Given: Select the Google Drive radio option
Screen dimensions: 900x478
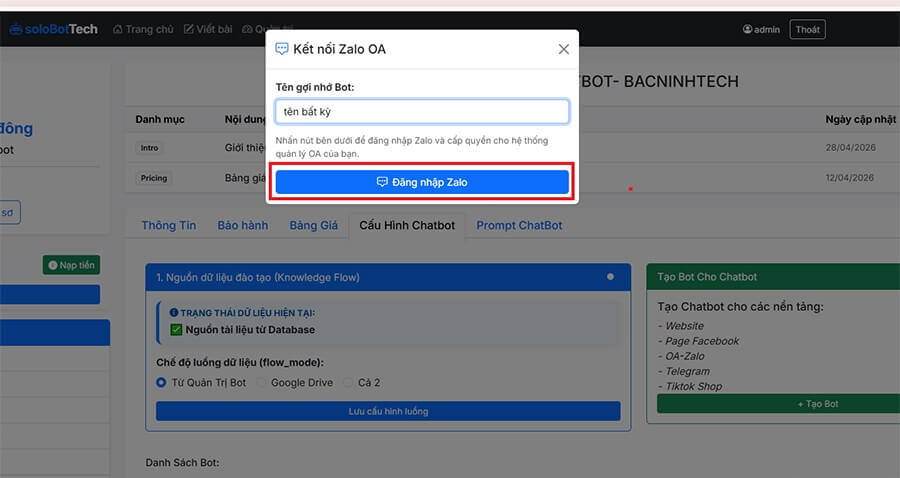Looking at the screenshot, I should pyautogui.click(x=261, y=382).
